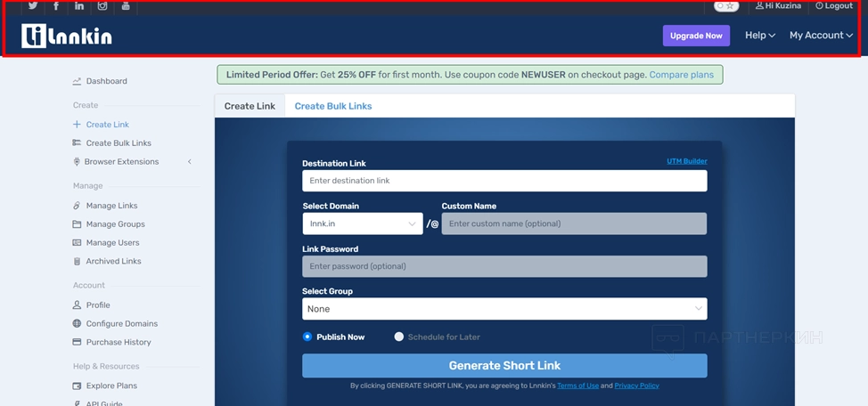This screenshot has width=868, height=406.
Task: Open Manage Groups in sidebar
Action: (x=115, y=224)
